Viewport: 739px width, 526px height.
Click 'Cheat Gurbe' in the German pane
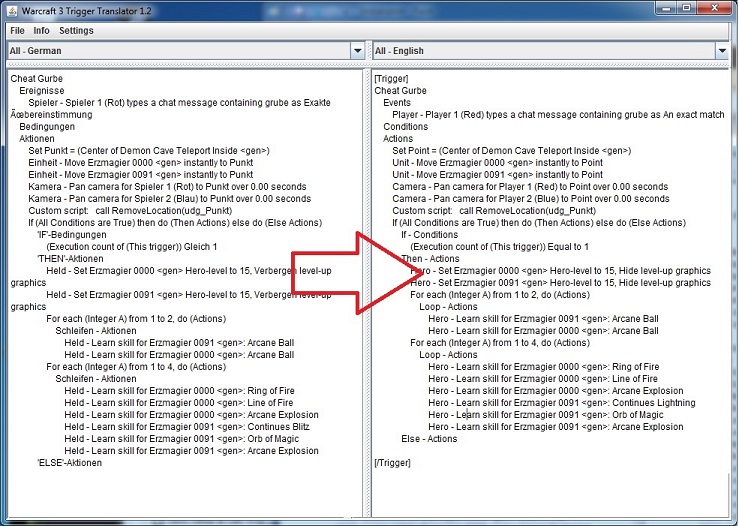[x=37, y=79]
